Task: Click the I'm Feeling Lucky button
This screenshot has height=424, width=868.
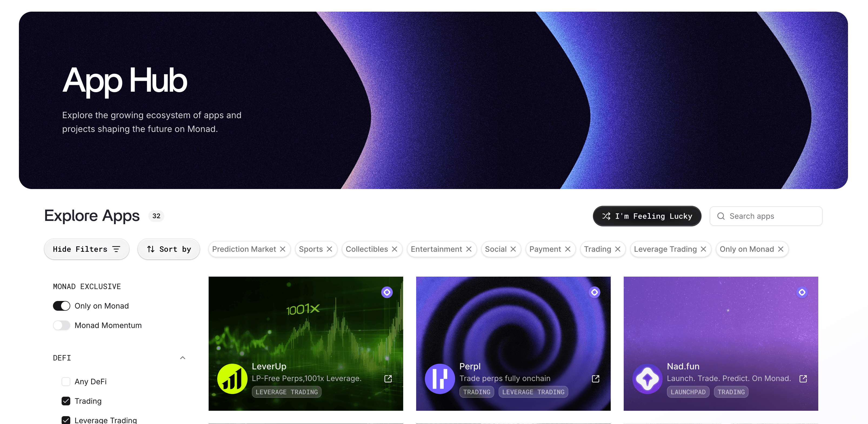Action: tap(647, 216)
